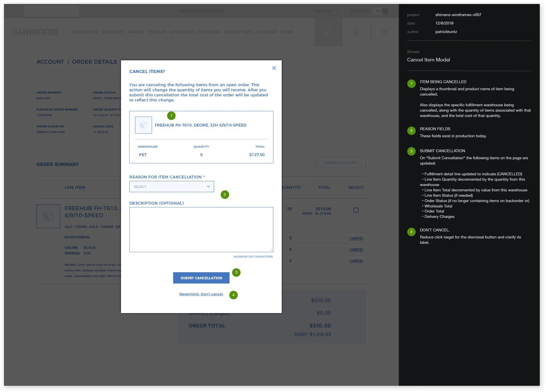546x392 pixels.
Task: Open the shopping cart icon
Action: point(384,32)
